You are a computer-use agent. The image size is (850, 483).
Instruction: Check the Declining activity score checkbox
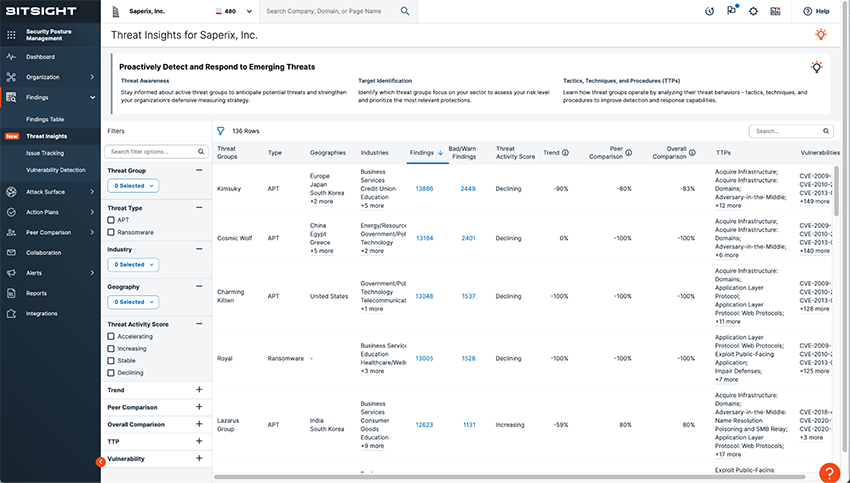click(111, 373)
